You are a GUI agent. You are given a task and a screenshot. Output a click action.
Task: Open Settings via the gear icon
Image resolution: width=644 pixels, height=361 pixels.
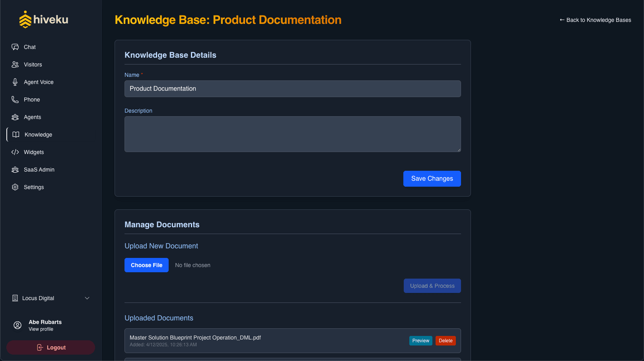pyautogui.click(x=15, y=187)
